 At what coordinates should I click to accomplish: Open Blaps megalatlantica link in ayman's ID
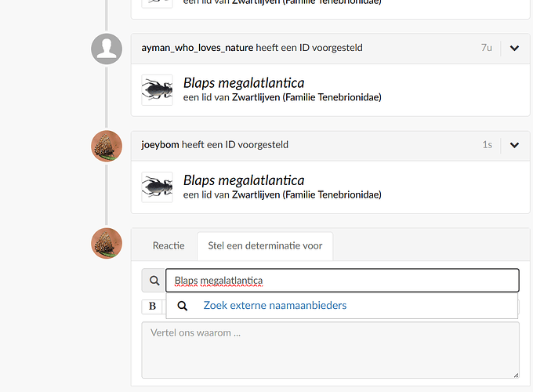coord(244,83)
